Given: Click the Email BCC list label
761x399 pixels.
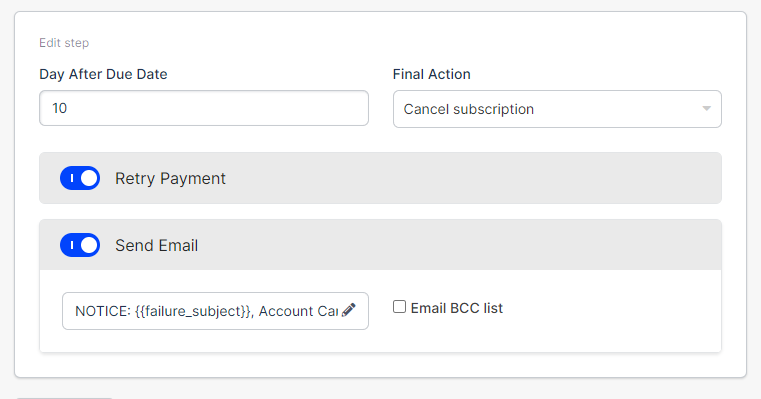Looking at the screenshot, I should (x=457, y=308).
